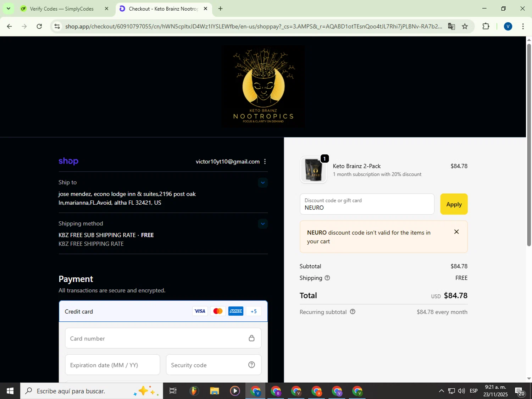Focus the Security code field
Image resolution: width=532 pixels, height=399 pixels.
point(214,365)
